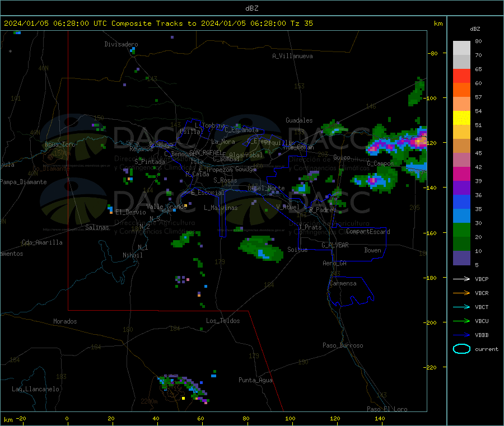Viewport: 504px width, 426px height.
Task: Click the orange VBCR arrow legend icon
Action: pos(461,293)
